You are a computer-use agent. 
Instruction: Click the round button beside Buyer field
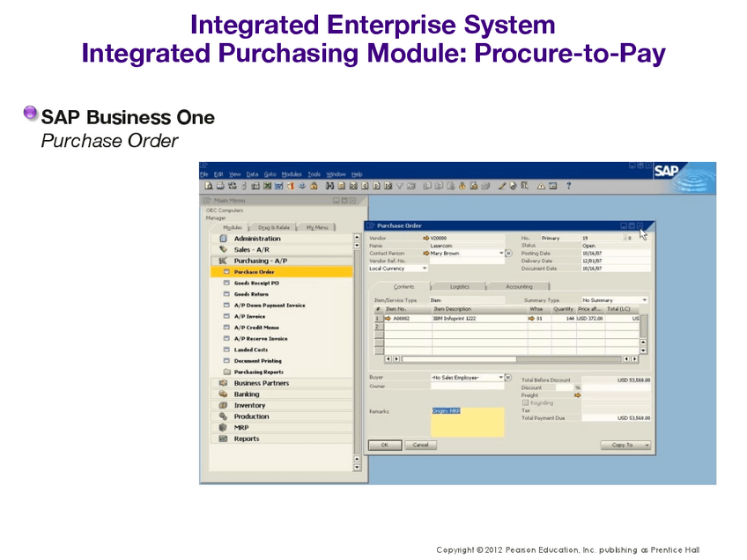point(508,378)
